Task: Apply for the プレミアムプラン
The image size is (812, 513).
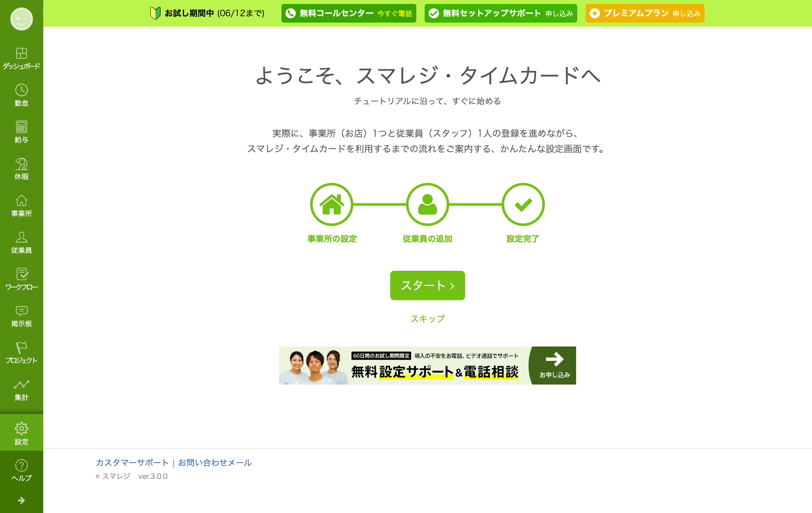Action: [x=645, y=13]
